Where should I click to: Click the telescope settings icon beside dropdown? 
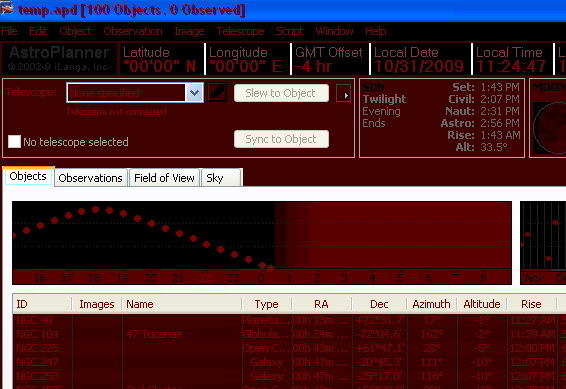(x=217, y=93)
